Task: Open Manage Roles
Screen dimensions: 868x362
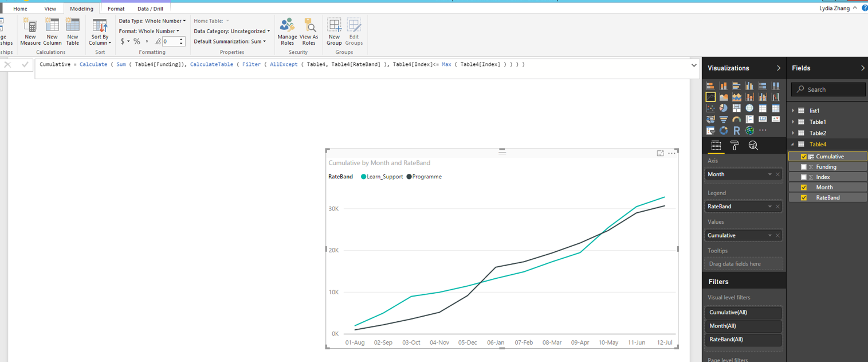Action: pos(288,32)
